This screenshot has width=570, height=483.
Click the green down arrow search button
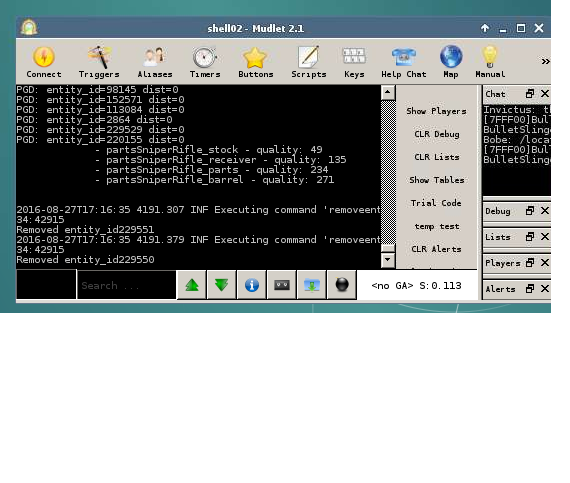point(221,285)
